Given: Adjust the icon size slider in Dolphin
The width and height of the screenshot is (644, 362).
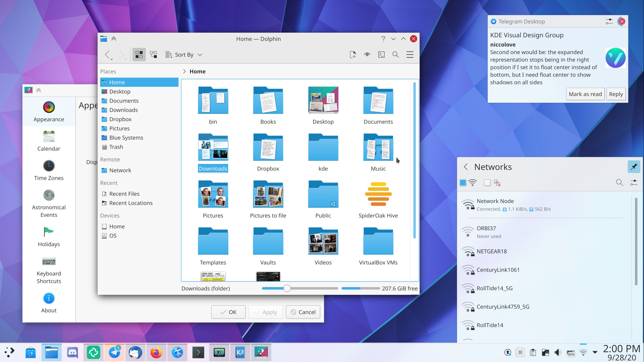Looking at the screenshot, I should tap(287, 288).
